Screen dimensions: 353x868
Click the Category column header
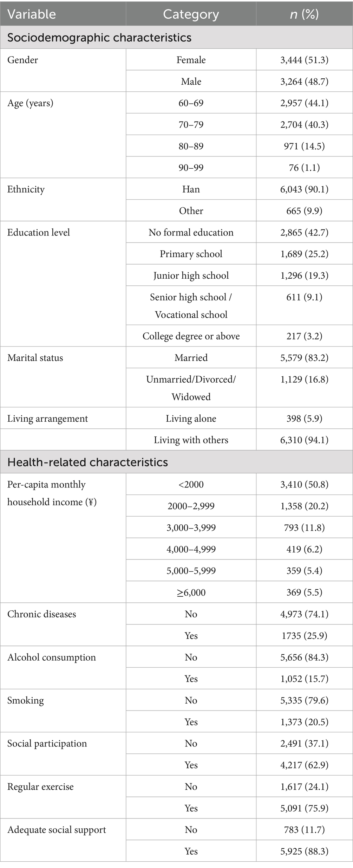coord(191,14)
